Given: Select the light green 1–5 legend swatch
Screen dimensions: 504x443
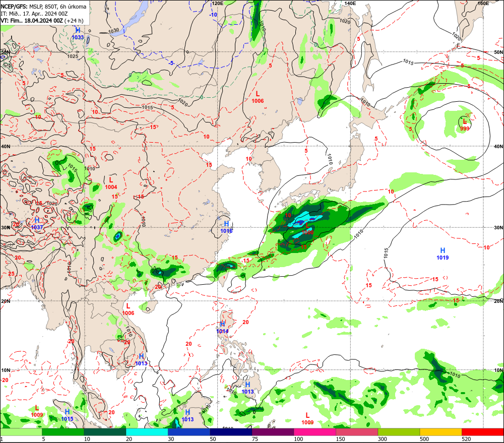Looking at the screenshot, I should coord(21,432).
